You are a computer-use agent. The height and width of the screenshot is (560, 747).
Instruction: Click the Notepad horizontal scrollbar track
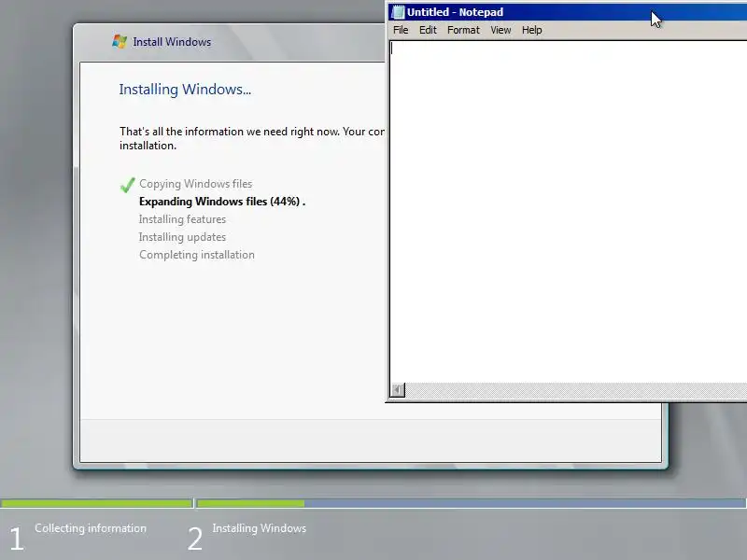(576, 390)
